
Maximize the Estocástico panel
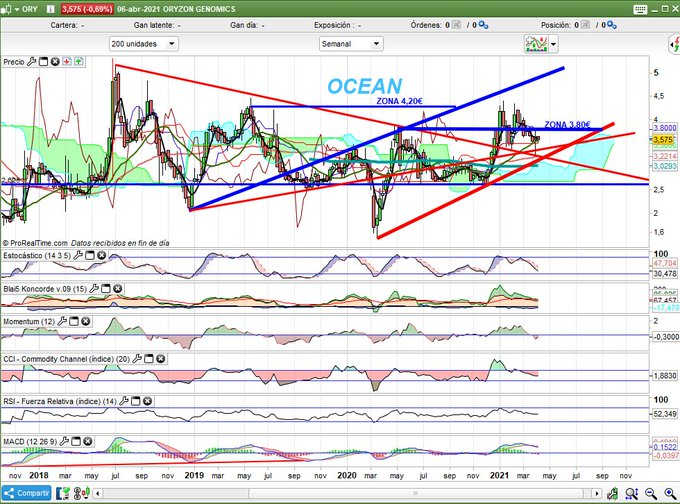[x=90, y=255]
